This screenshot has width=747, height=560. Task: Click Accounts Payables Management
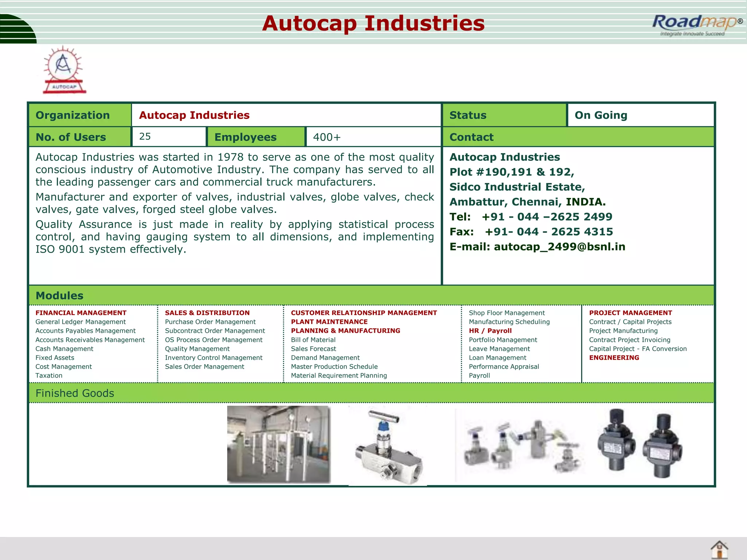click(85, 331)
